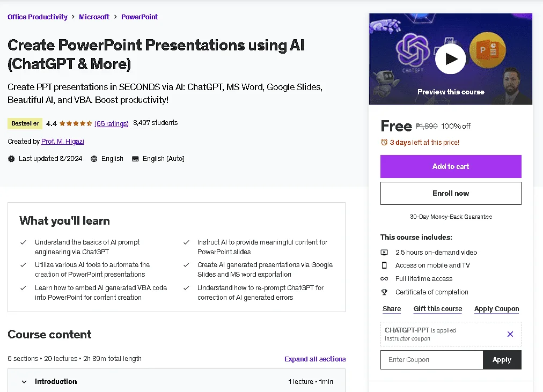Expand the Introduction section chevron

pyautogui.click(x=24, y=382)
